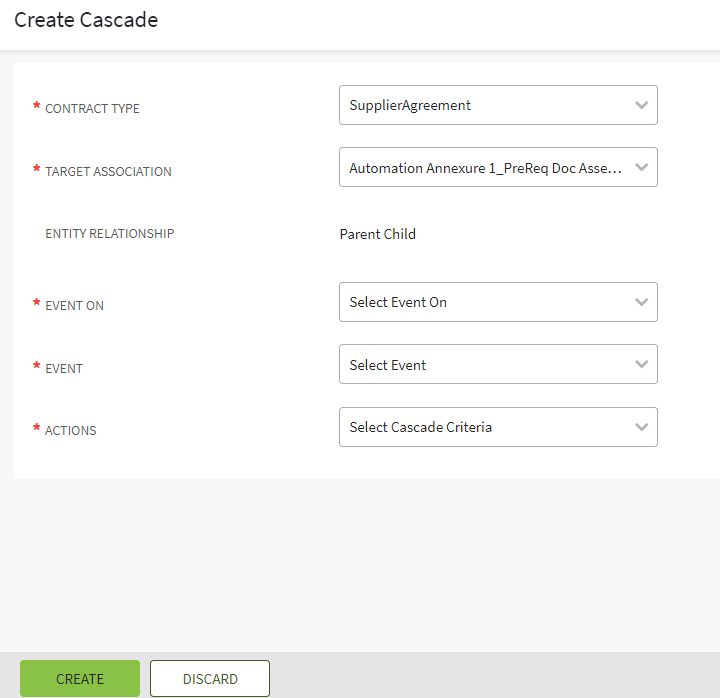Image resolution: width=720 pixels, height=698 pixels.
Task: Select the Parent Child relationship text
Action: (378, 234)
